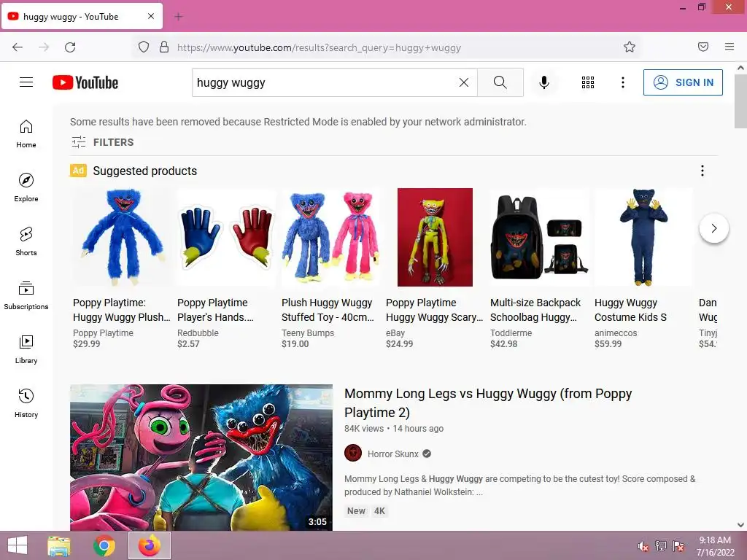
Task: Go back with Firefox back arrow
Action: pyautogui.click(x=18, y=47)
